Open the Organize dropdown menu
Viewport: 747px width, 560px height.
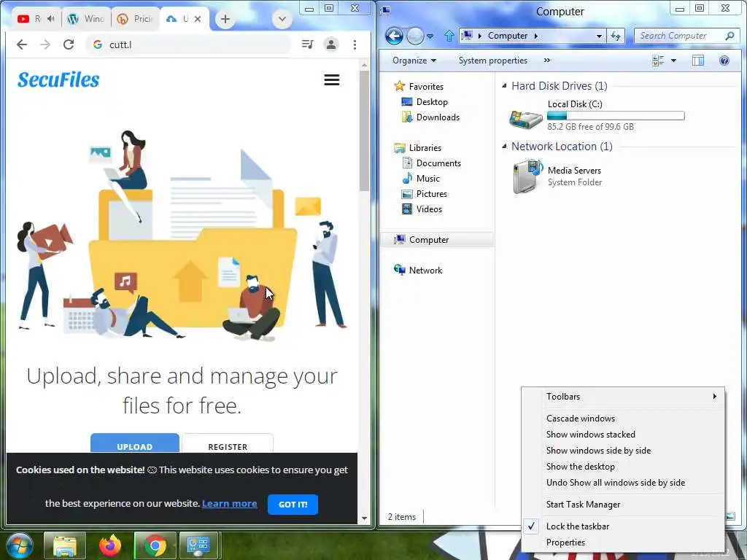tap(414, 61)
